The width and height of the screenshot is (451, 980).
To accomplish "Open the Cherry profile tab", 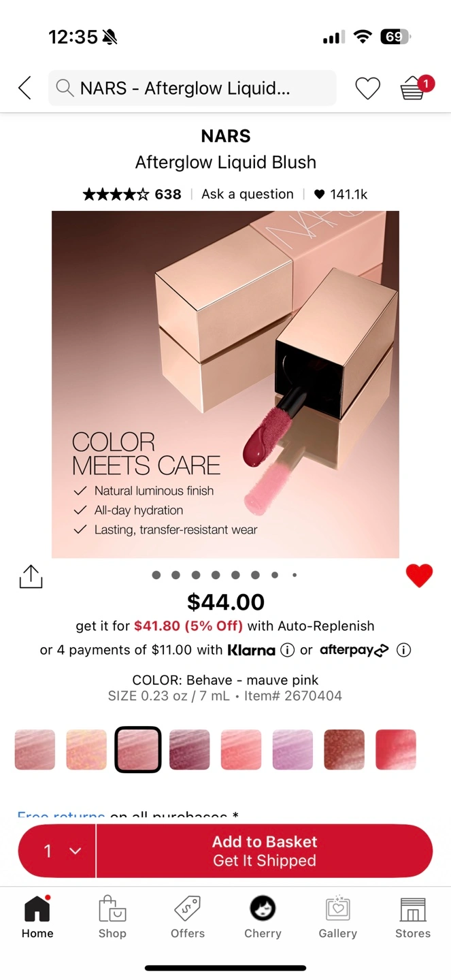I will pos(263,917).
